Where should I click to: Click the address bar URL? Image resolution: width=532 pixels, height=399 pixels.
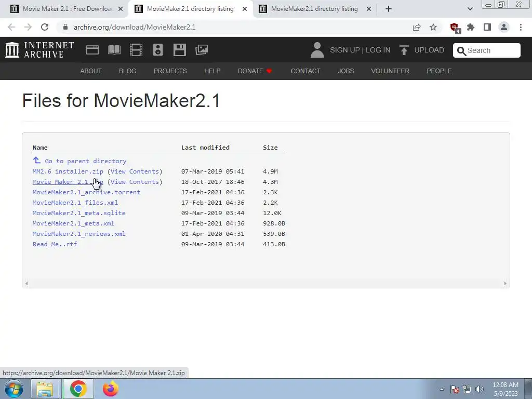coord(135,27)
